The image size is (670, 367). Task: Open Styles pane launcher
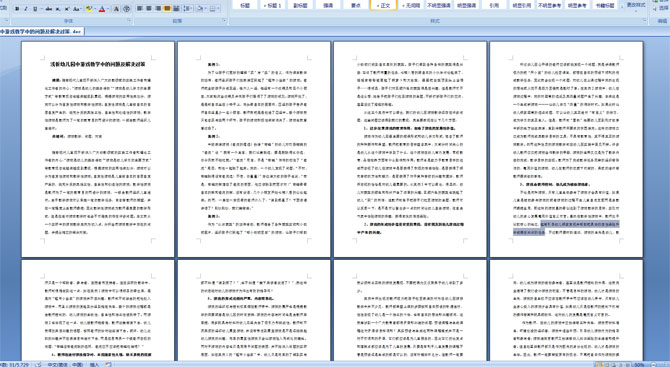644,21
